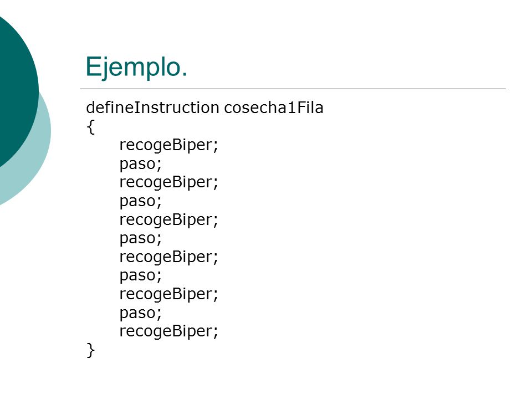Click the semicolon after the last recogeBiper
Viewport: 532px width, 399px height.
pos(216,332)
